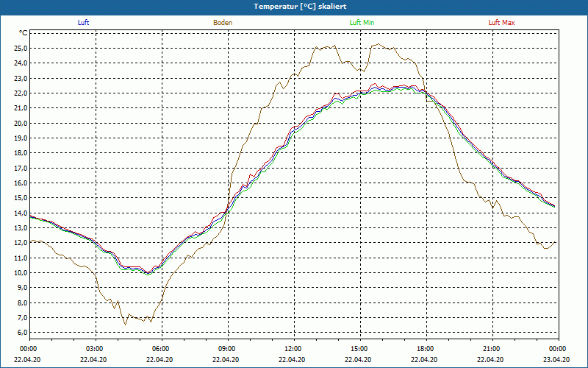This screenshot has width=588, height=368.
Task: Click the brown Boden legend label
Action: 223,23
